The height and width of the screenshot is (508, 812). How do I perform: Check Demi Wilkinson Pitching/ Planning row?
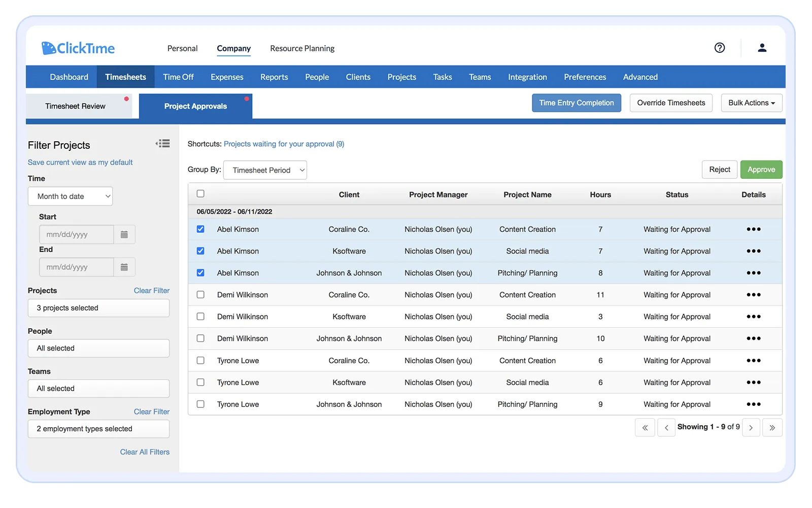pyautogui.click(x=200, y=338)
